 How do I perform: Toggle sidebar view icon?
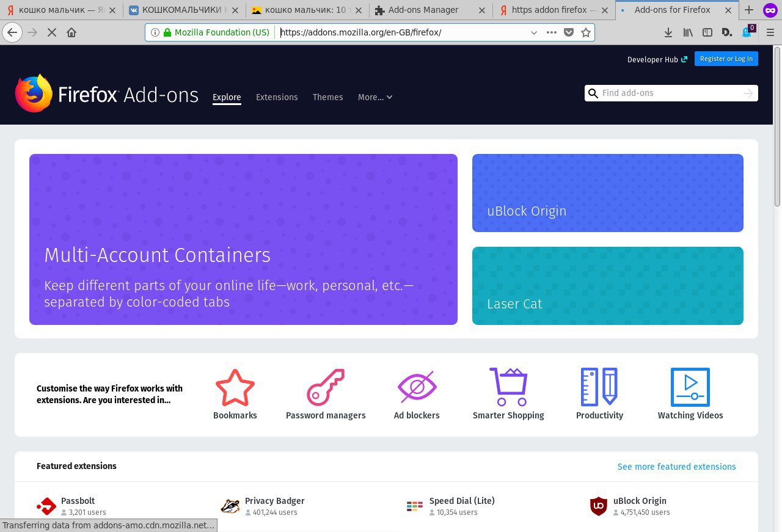point(707,32)
